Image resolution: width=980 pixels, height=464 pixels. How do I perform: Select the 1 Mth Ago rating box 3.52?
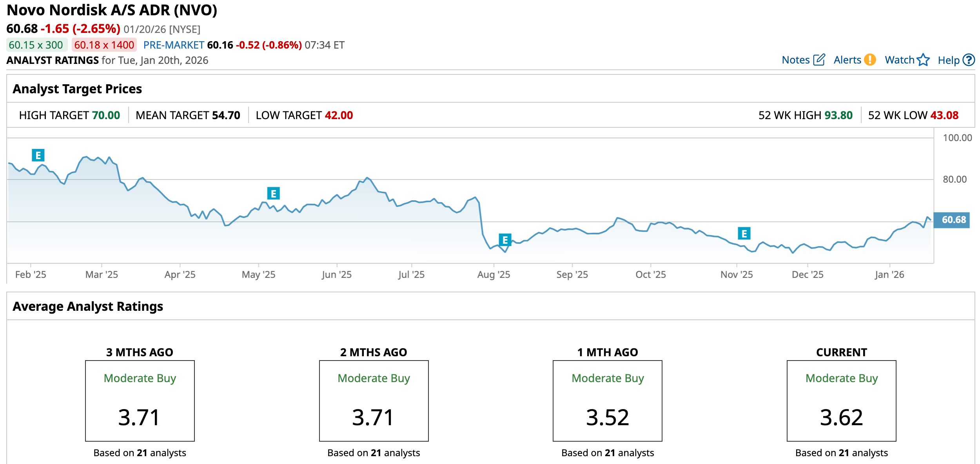point(607,401)
